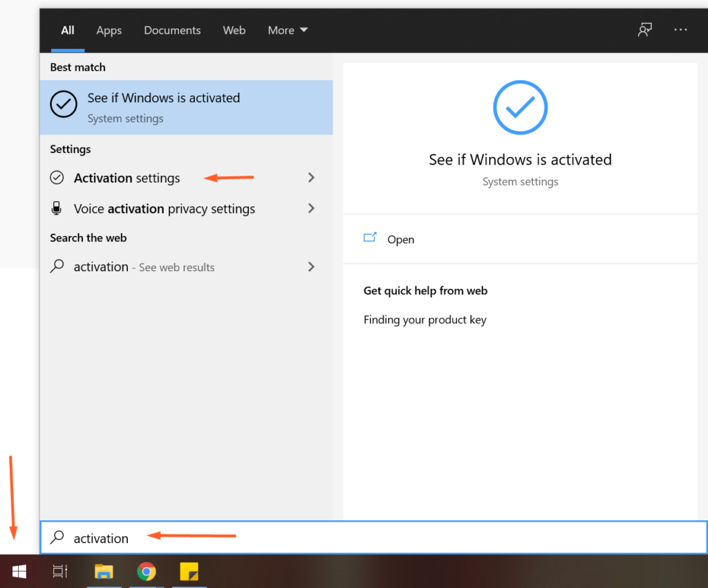Image resolution: width=708 pixels, height=588 pixels.
Task: Click the checkmark icon of the best match
Action: coord(63,104)
